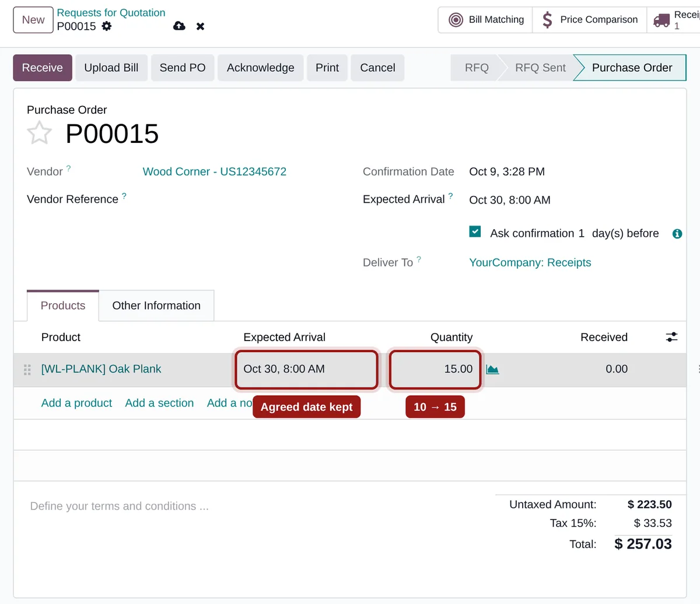Click the Expected Arrival column header
This screenshot has width=700, height=604.
click(284, 337)
